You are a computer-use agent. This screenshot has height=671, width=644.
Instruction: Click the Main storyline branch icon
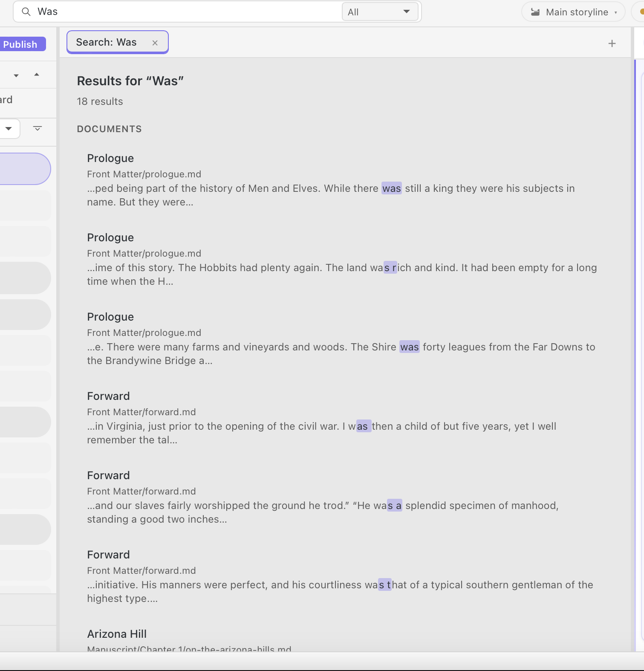coord(535,12)
